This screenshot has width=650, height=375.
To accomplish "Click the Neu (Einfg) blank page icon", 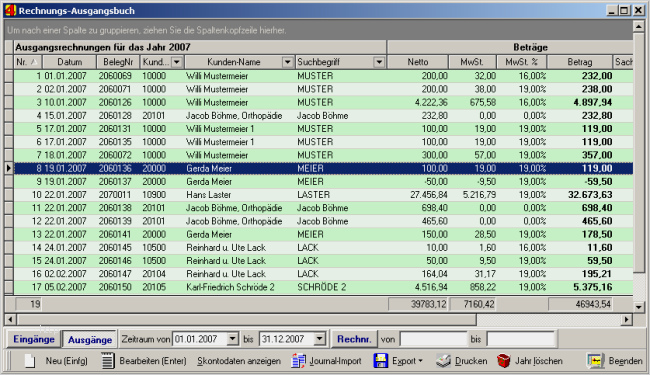I will click(x=30, y=361).
